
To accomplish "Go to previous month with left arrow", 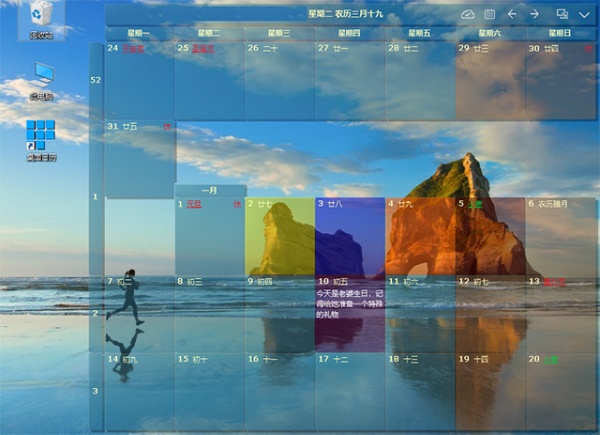I will [512, 15].
